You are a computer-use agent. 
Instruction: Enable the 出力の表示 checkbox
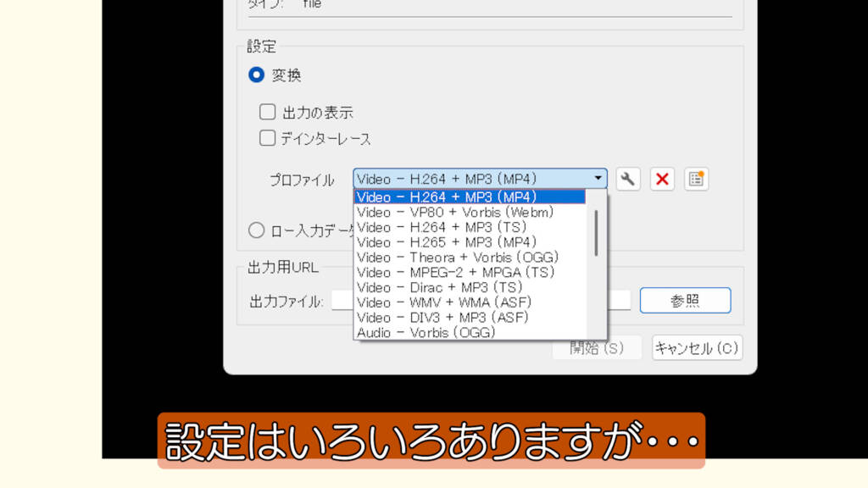(x=268, y=112)
